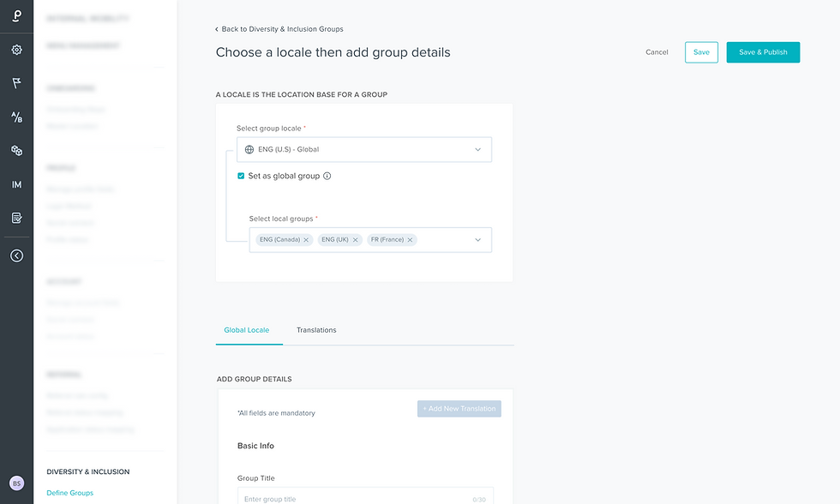Click the Phenom logo icon in sidebar
The height and width of the screenshot is (504, 840).
click(x=16, y=15)
